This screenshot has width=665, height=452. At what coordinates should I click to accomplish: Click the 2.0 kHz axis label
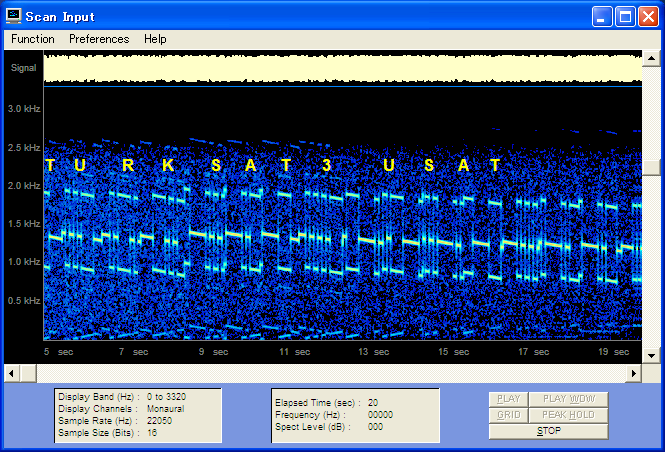pos(24,186)
